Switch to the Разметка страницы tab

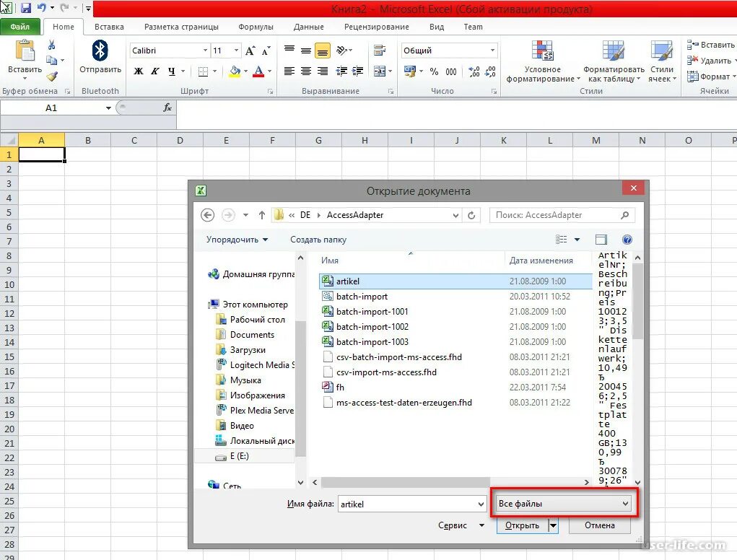(181, 27)
